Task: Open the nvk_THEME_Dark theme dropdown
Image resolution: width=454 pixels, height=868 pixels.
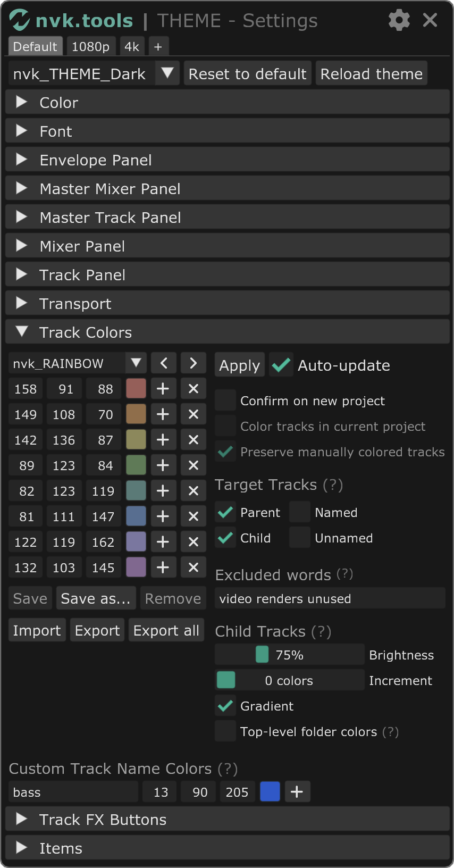Action: (x=166, y=73)
